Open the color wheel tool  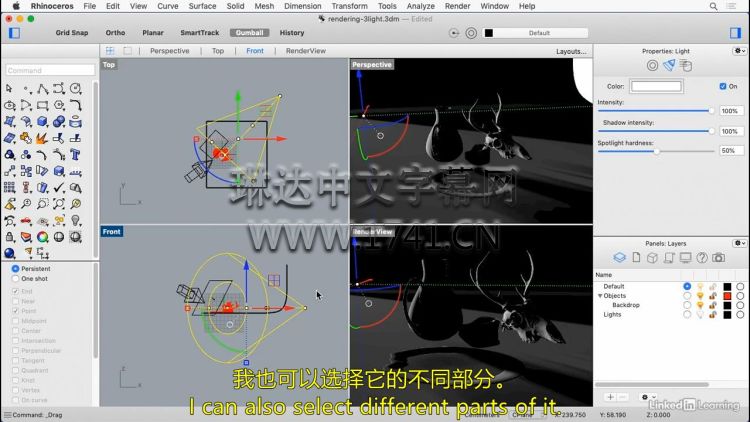point(43,237)
